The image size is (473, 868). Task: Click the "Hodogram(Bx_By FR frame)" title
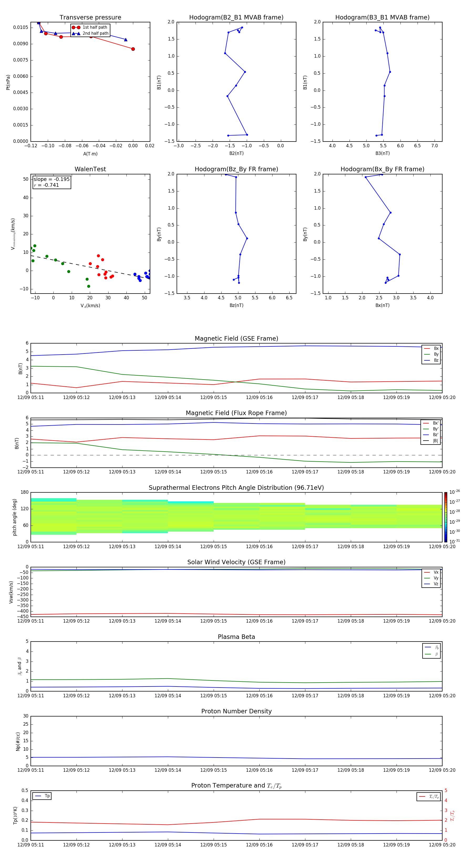point(382,169)
